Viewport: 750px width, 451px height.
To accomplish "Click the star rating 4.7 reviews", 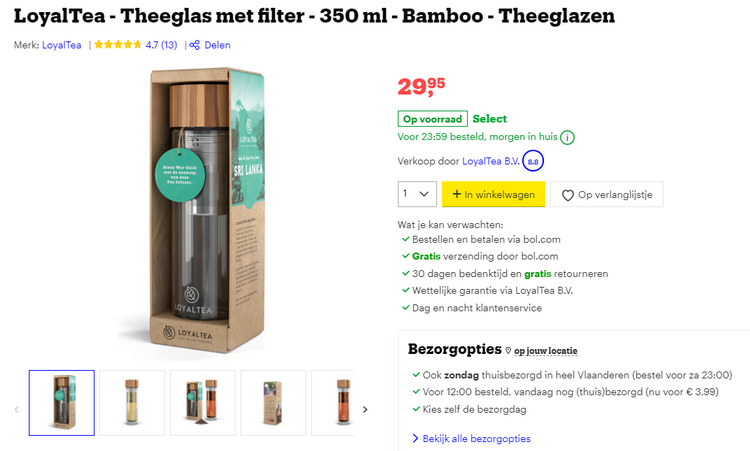I will click(135, 45).
